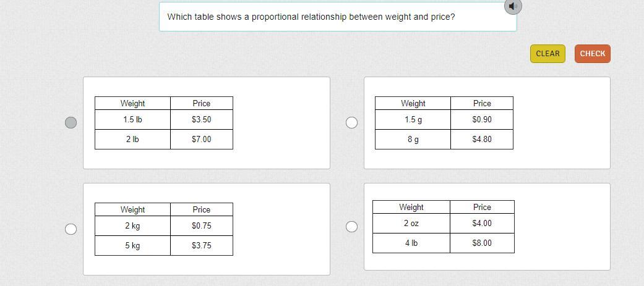Pick the radio button next to the oz table
This screenshot has height=286, width=644.
pos(351,227)
